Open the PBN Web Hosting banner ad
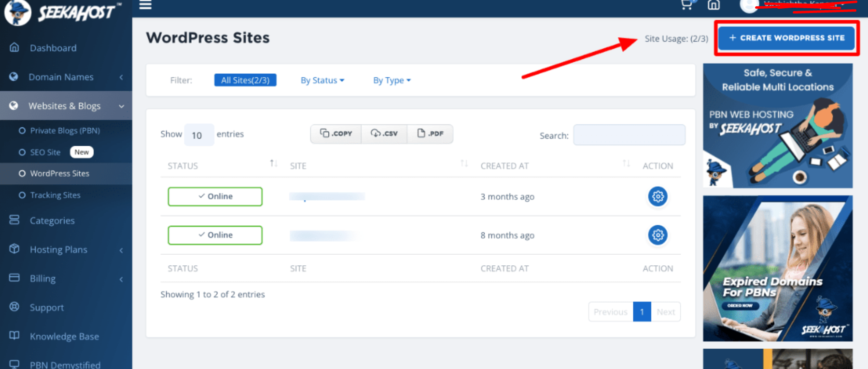The height and width of the screenshot is (369, 868). [778, 125]
